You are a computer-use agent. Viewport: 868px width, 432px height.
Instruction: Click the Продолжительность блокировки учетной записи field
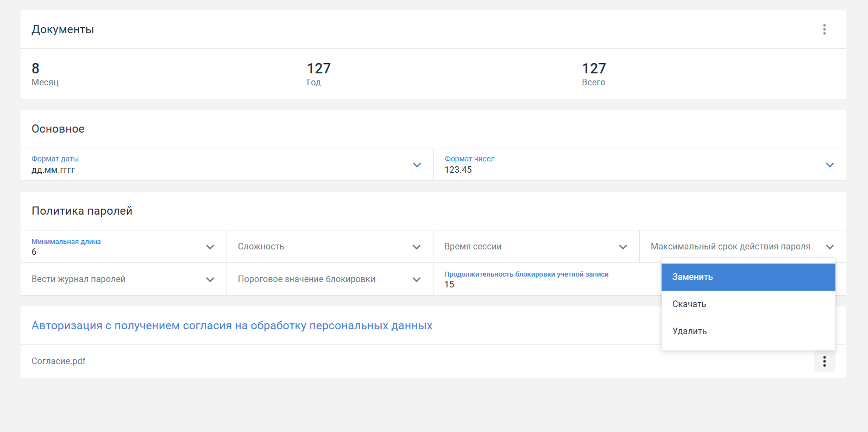coord(543,279)
